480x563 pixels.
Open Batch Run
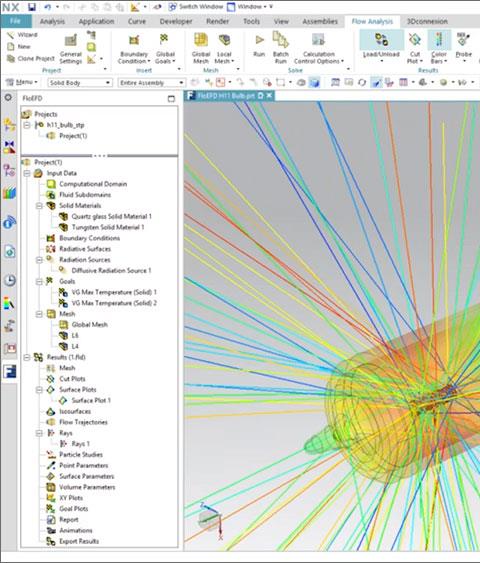280,49
